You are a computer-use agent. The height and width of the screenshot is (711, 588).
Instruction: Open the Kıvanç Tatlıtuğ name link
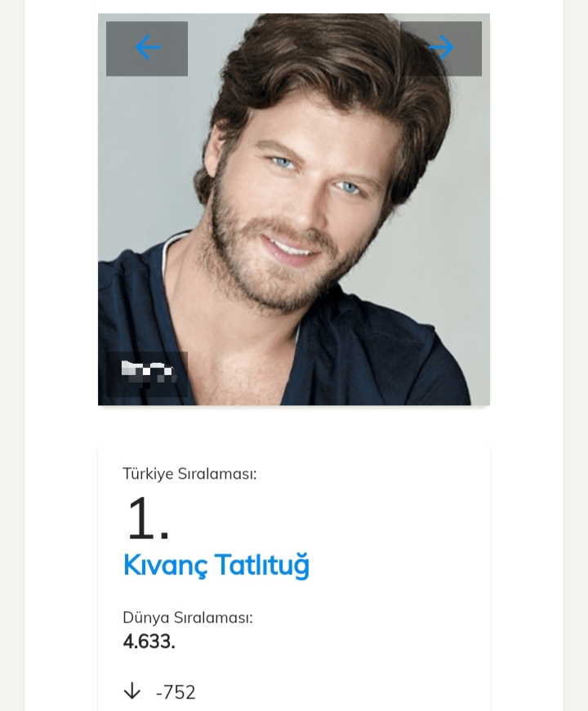(x=216, y=566)
